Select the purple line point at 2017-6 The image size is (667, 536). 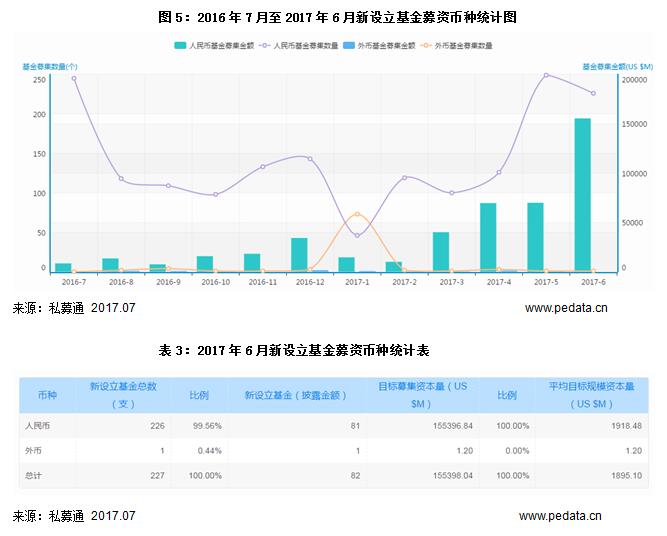tap(593, 93)
